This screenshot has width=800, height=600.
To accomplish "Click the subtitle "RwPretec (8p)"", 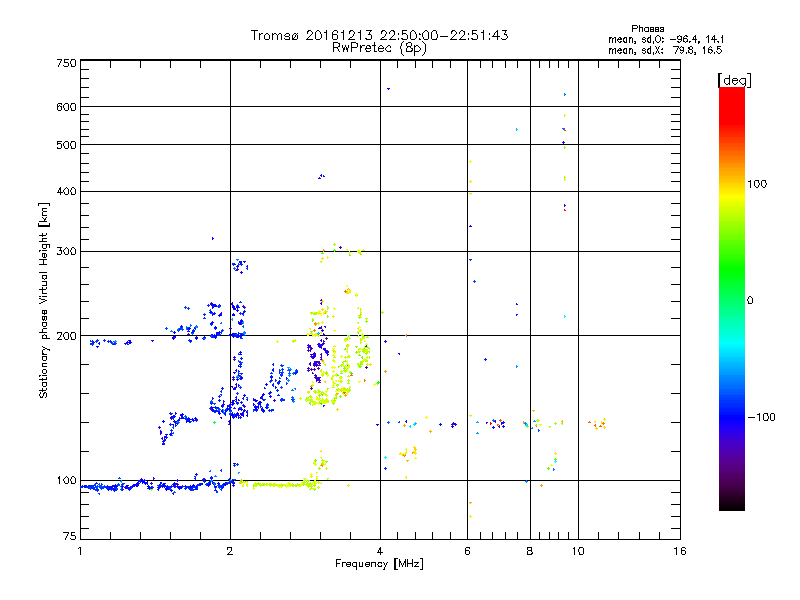I will [379, 48].
